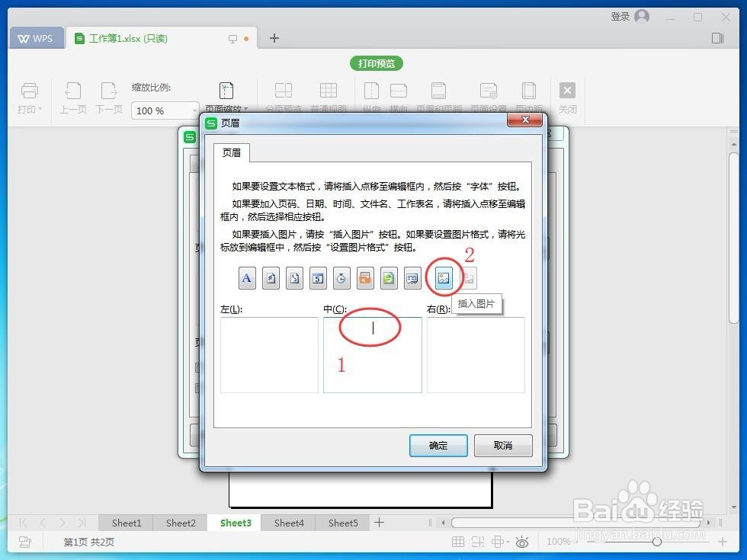Click the Font (A) button in the header dialog
The width and height of the screenshot is (747, 560).
point(246,278)
